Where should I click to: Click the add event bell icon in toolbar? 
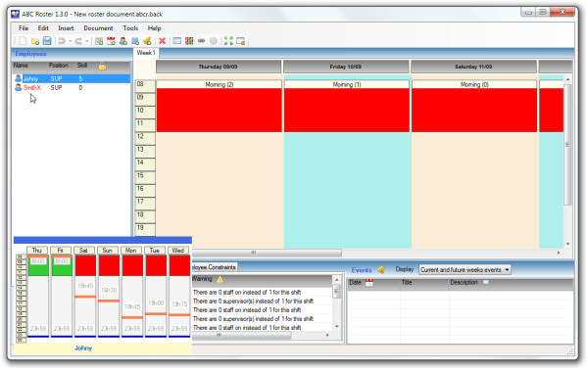[x=147, y=41]
